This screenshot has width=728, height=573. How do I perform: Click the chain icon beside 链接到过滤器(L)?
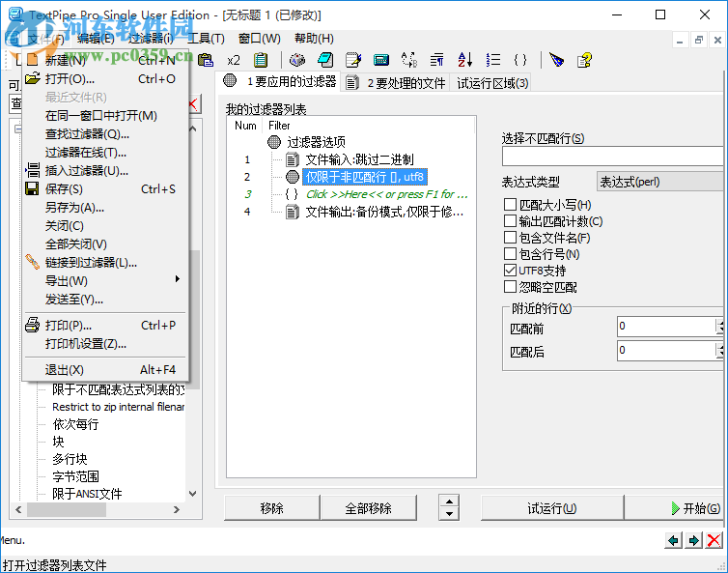pyautogui.click(x=33, y=262)
